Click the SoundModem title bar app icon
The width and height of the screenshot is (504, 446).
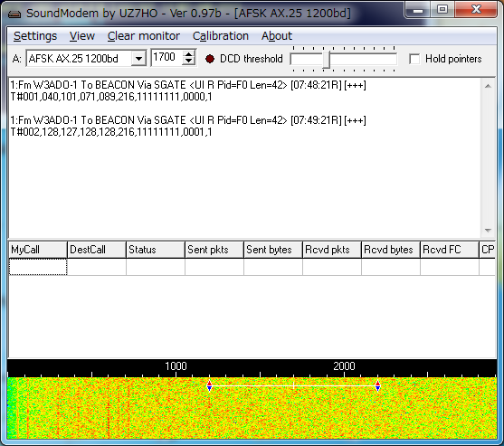(14, 14)
